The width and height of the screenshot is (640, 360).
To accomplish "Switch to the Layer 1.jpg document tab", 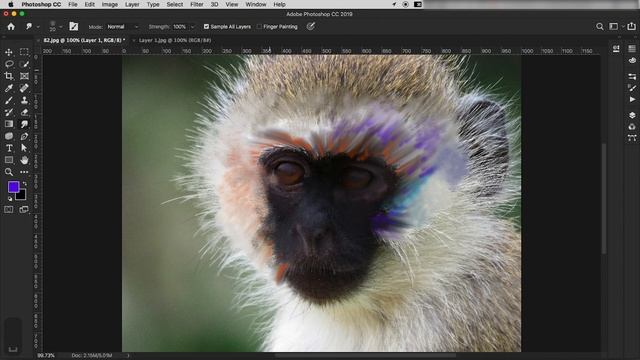I will click(175, 40).
